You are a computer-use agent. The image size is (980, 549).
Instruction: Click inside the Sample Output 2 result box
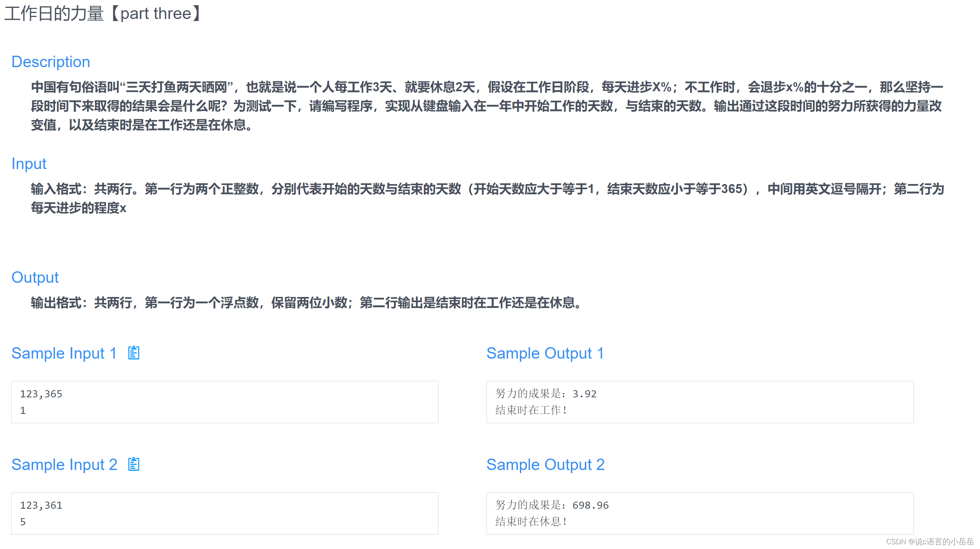699,513
